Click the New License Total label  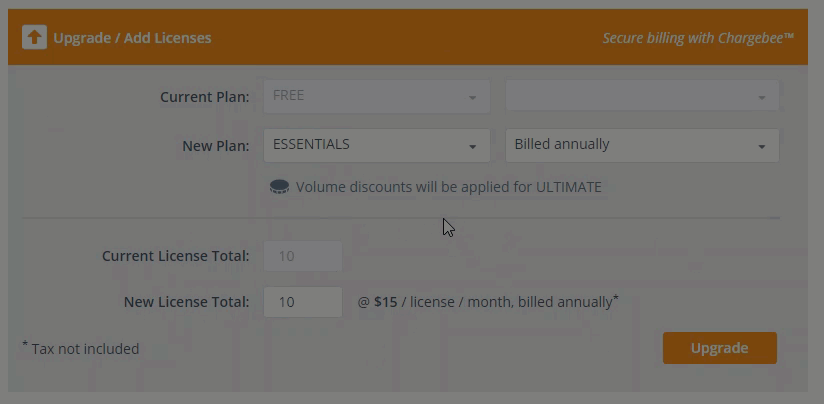tap(186, 301)
